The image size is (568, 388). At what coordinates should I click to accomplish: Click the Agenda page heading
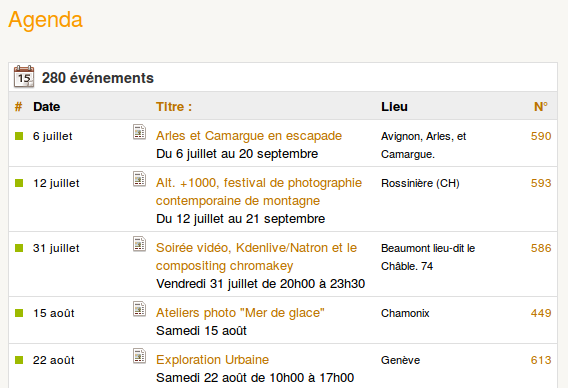(x=46, y=20)
